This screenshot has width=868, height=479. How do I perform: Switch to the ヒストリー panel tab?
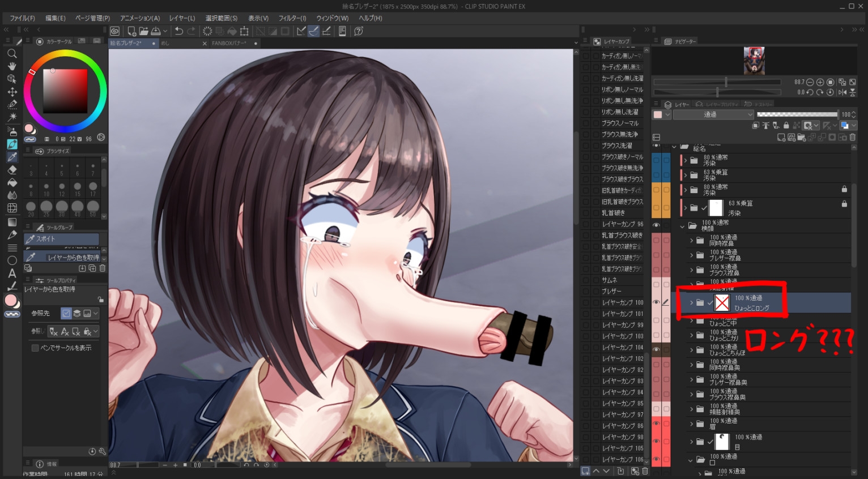pyautogui.click(x=759, y=104)
